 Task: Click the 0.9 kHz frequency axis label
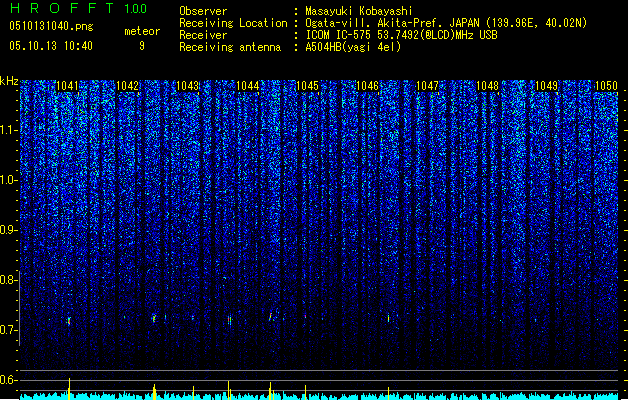[8, 230]
